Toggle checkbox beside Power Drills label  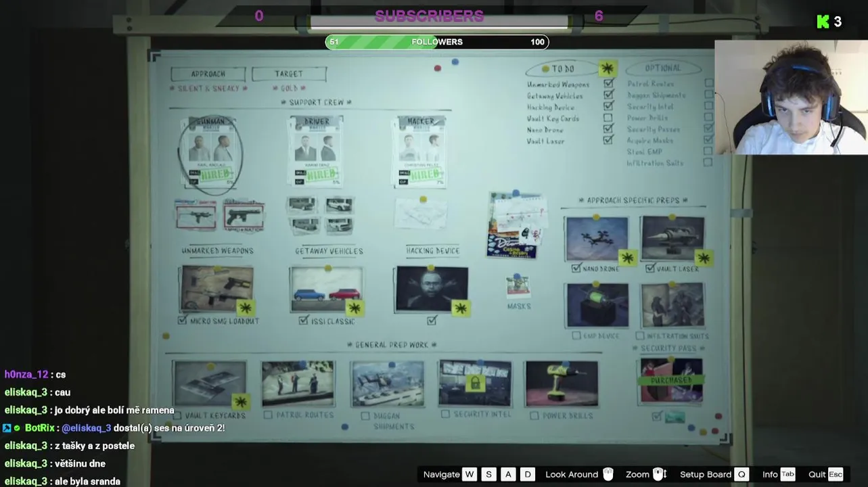coord(534,415)
